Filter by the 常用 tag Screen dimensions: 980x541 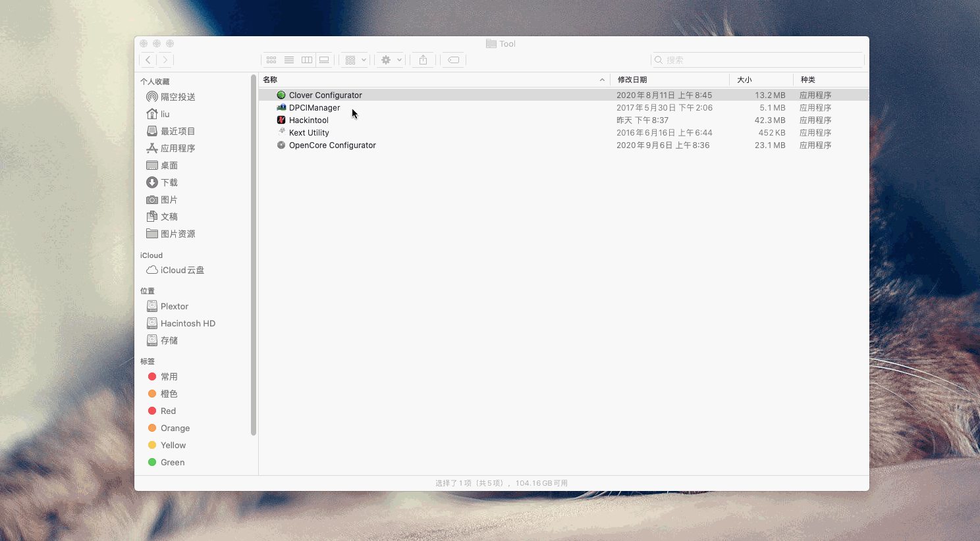coord(163,376)
